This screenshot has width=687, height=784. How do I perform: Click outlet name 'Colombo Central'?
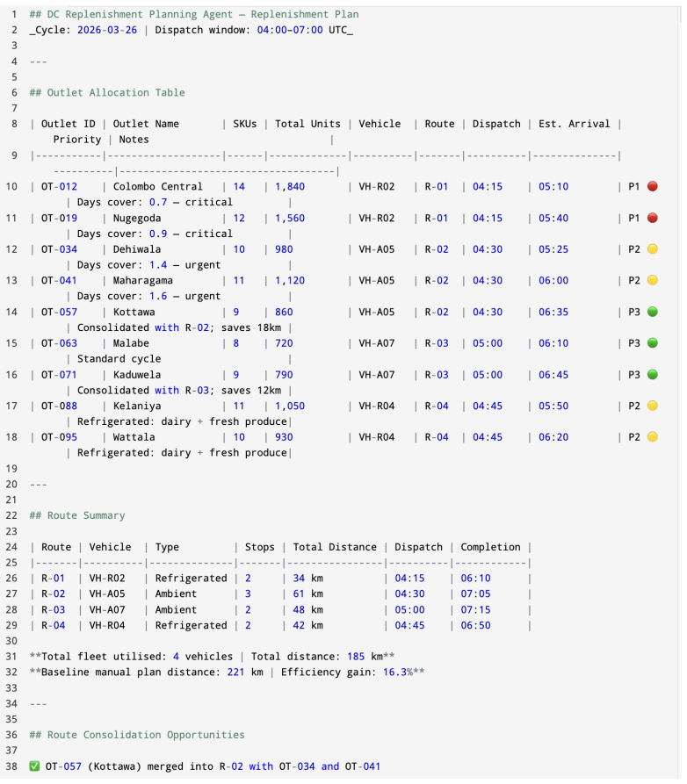[x=157, y=186]
